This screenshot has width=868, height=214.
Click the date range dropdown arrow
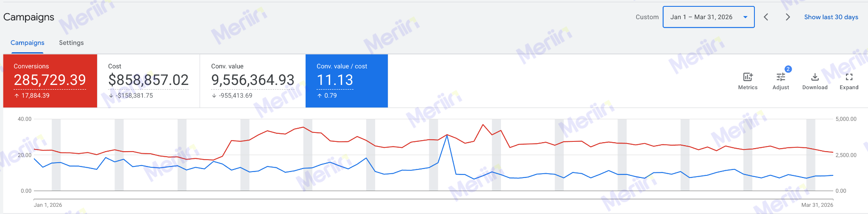[x=745, y=17]
